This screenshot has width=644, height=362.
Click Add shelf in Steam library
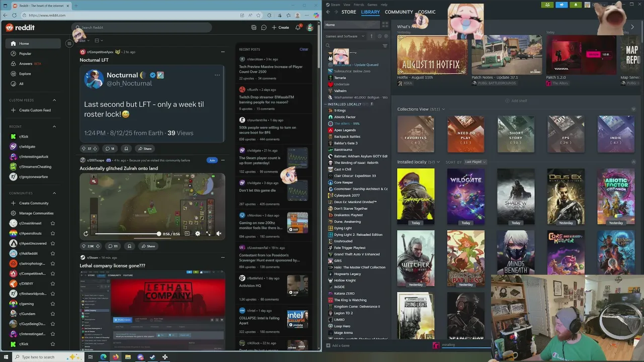(x=517, y=101)
